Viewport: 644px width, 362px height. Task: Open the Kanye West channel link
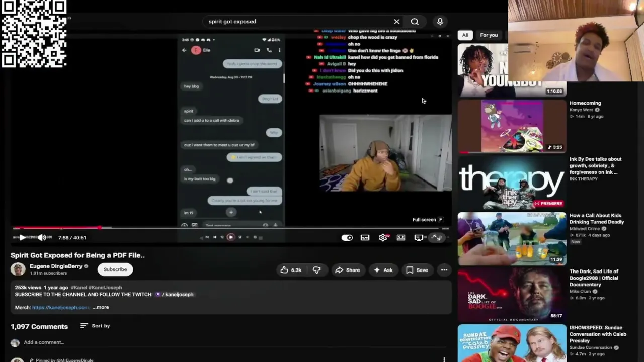click(581, 110)
